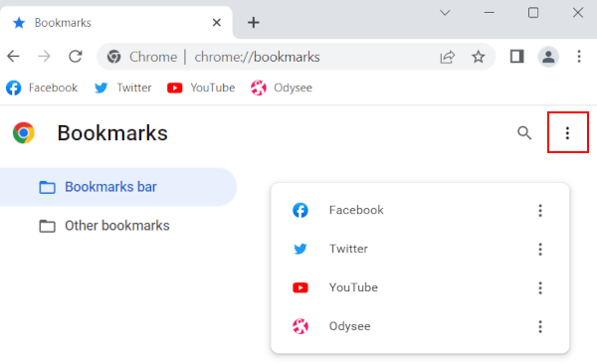Open the tab search chevron

(x=445, y=13)
